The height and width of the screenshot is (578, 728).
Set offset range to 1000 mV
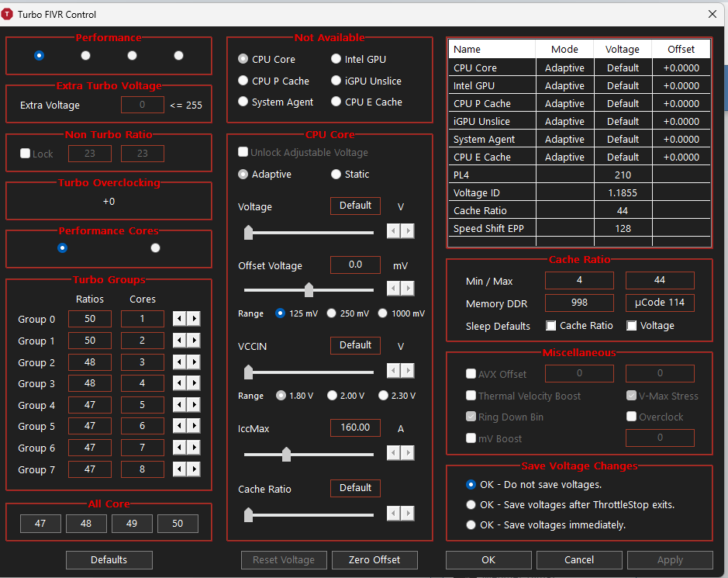click(382, 313)
